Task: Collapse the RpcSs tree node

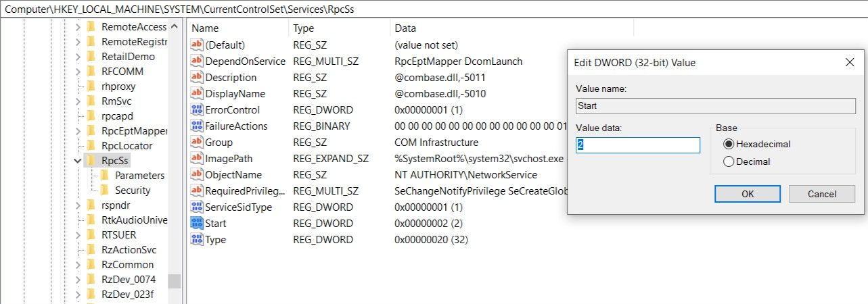Action: tap(78, 161)
